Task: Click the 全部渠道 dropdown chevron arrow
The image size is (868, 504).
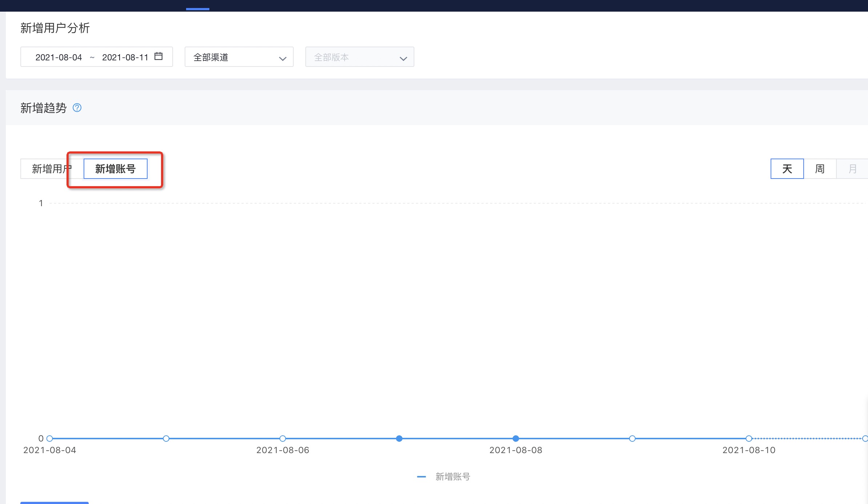Action: 283,58
